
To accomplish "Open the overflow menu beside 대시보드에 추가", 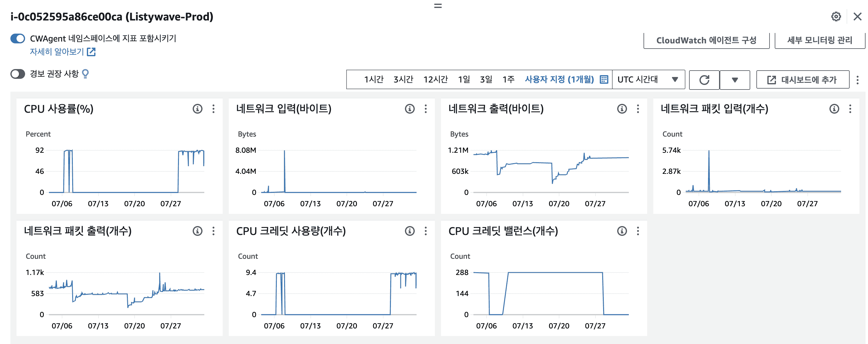I will pos(857,80).
